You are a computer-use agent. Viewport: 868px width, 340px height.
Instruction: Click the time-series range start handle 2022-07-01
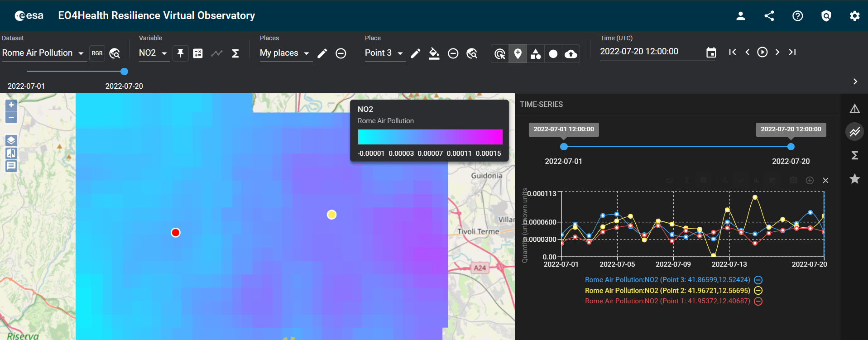[x=564, y=147]
